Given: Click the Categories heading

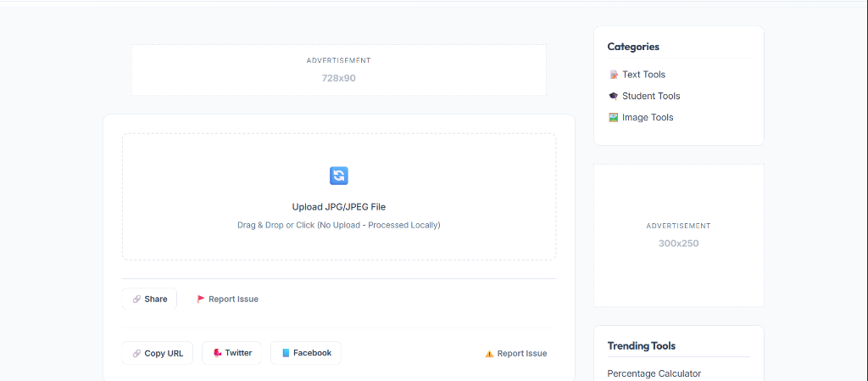Looking at the screenshot, I should click(x=633, y=47).
